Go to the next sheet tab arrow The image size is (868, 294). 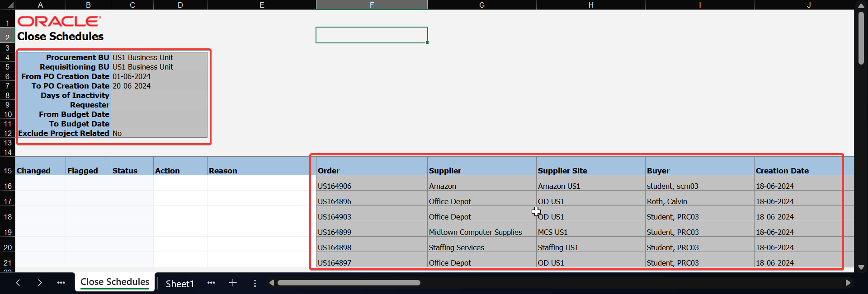[40, 283]
